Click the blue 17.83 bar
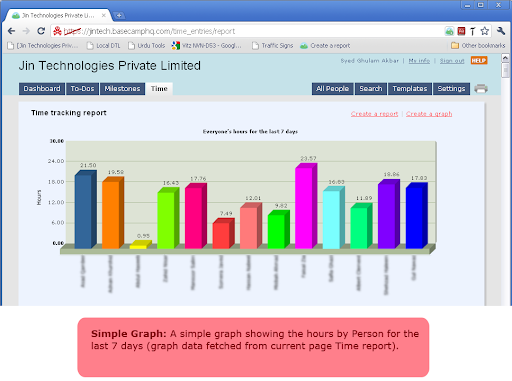Image resolution: width=512 pixels, height=381 pixels. pyautogui.click(x=416, y=216)
